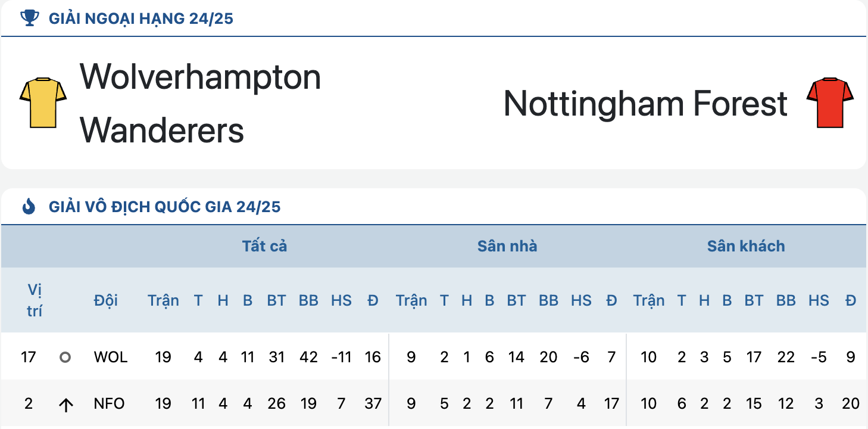Screen dimensions: 868x429
Task: Click the red Nottingham Forest jersey icon
Action: pyautogui.click(x=830, y=102)
